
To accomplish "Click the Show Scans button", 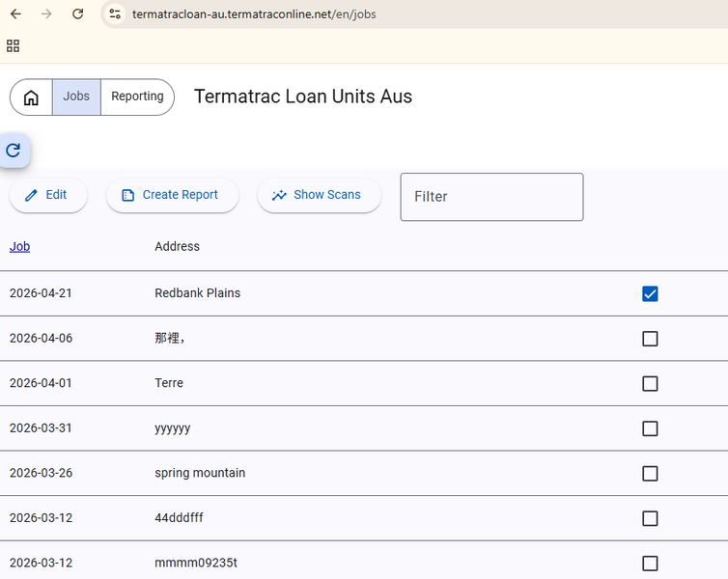I will (x=319, y=195).
